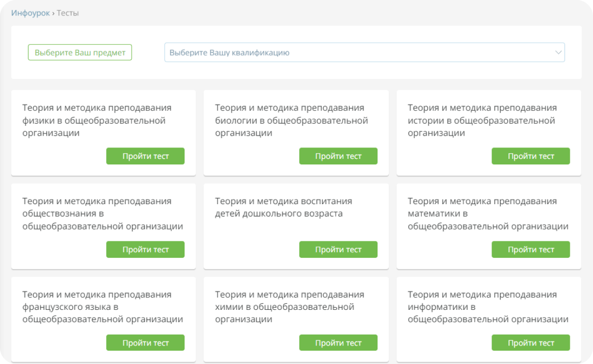
Task: Start the physics teaching test
Action: coord(145,156)
